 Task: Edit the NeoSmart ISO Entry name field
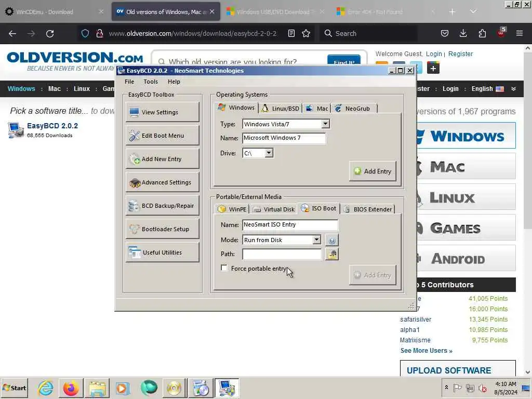pos(290,224)
